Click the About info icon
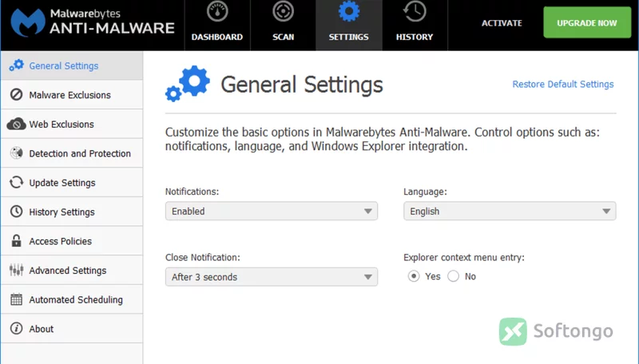Screen dimensions: 639x364 pos(16,329)
